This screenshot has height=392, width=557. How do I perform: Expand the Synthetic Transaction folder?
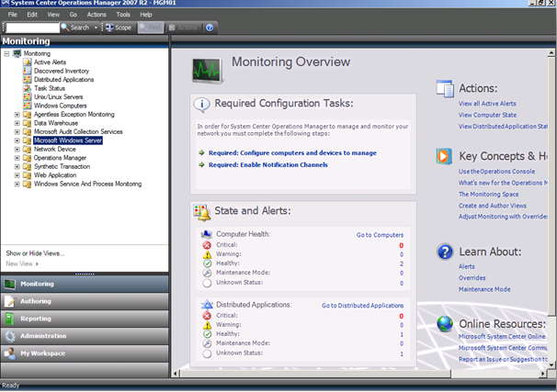(x=17, y=167)
